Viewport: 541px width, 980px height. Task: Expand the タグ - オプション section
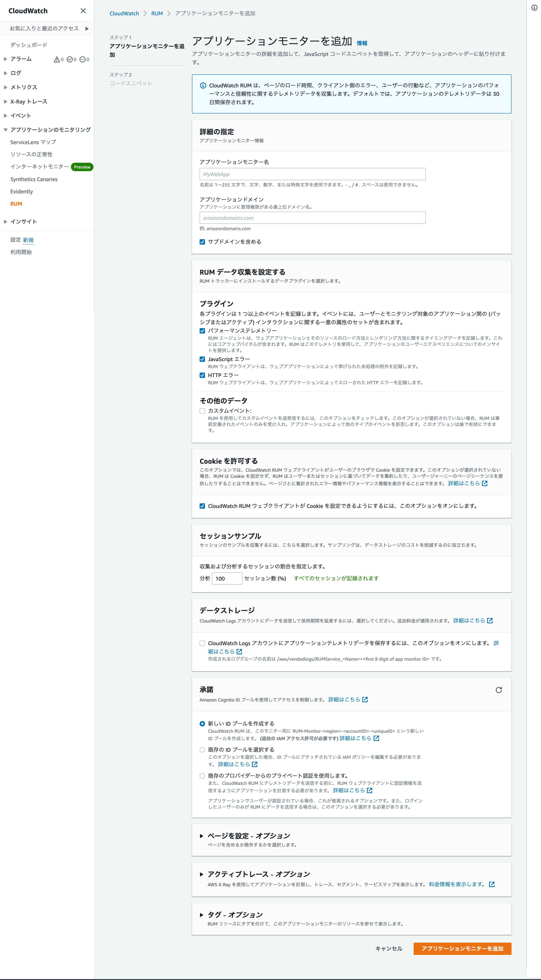click(202, 915)
